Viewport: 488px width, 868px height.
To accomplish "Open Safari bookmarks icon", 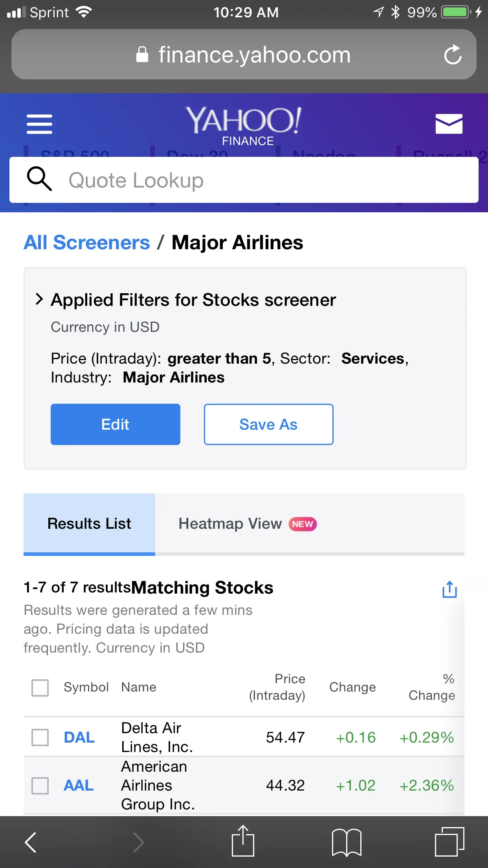I will pyautogui.click(x=347, y=842).
